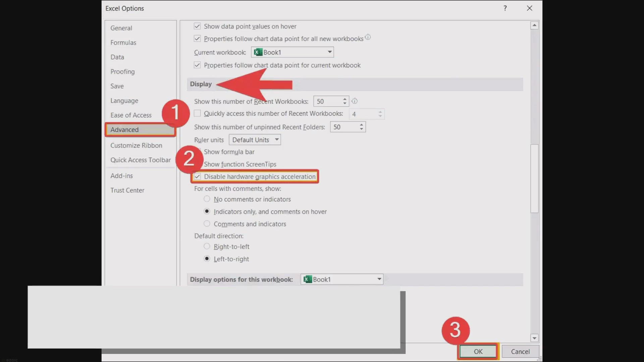This screenshot has height=362, width=644.
Task: Choose Right-to-left default direction
Action: click(207, 246)
